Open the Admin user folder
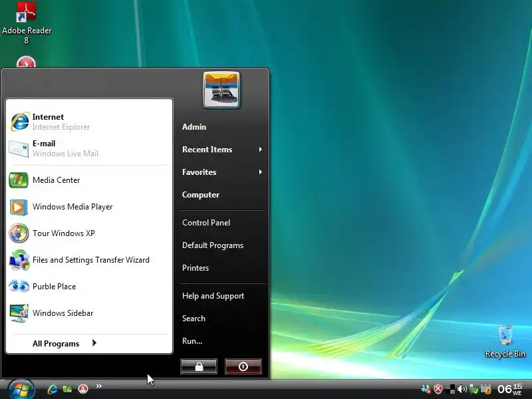Image resolution: width=532 pixels, height=399 pixels. coord(194,127)
